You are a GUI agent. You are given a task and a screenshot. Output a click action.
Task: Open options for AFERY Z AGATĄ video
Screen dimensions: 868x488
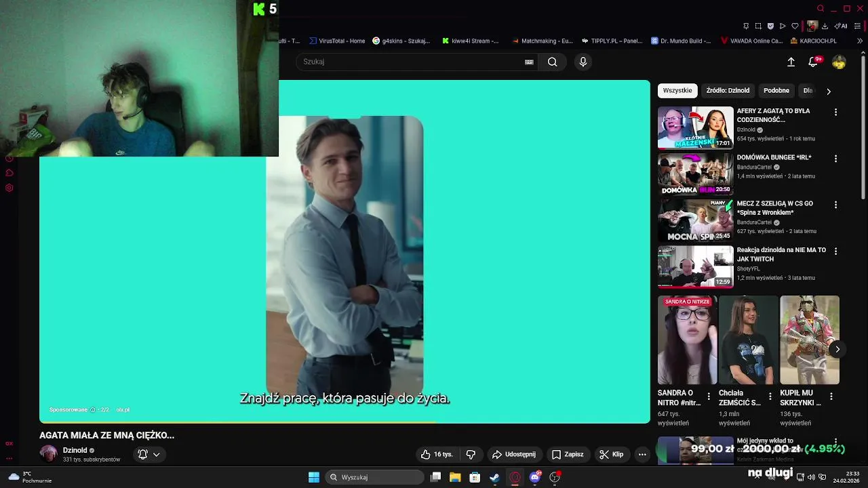pos(835,112)
